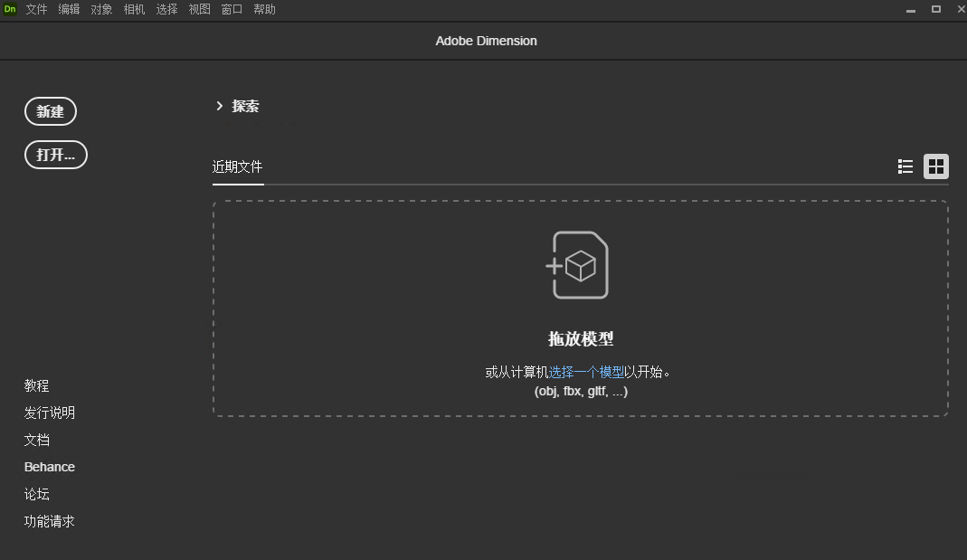Open the 视图 menu
The height and width of the screenshot is (560, 967).
coord(199,9)
